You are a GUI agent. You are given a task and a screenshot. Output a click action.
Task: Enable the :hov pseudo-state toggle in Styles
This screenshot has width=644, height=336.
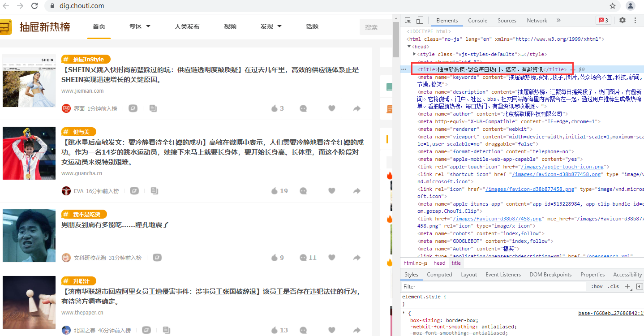[596, 286]
